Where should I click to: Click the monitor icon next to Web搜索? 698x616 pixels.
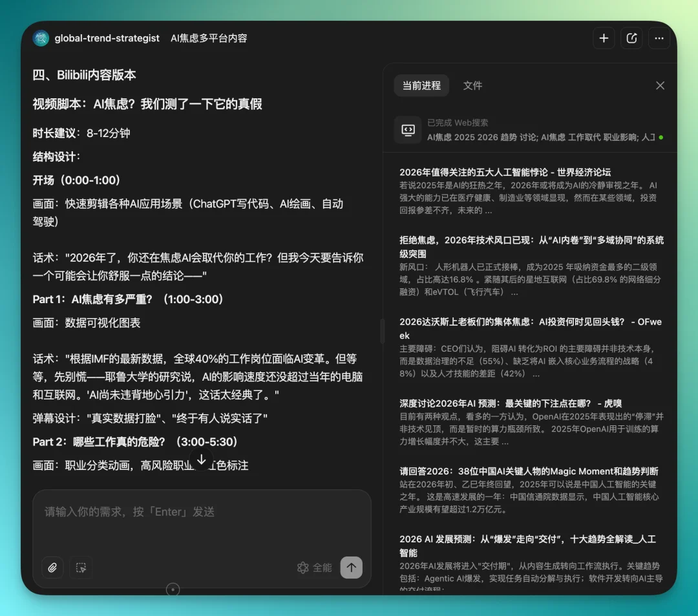408,129
